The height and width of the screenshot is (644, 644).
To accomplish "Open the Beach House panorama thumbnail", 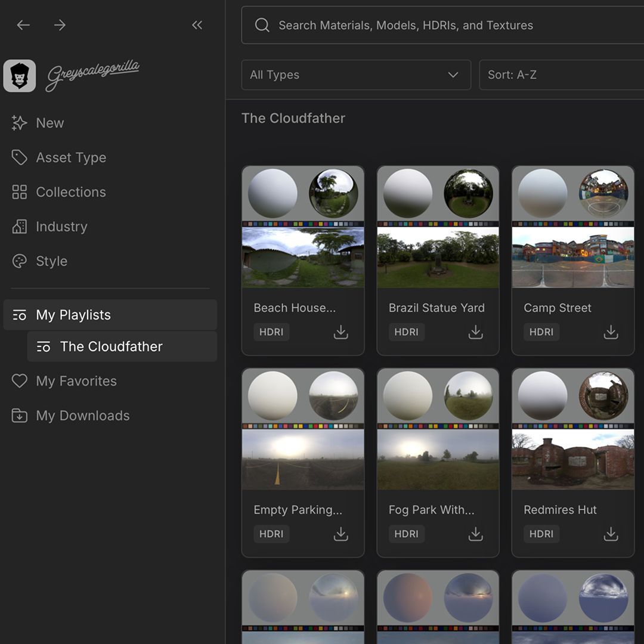I will pyautogui.click(x=303, y=258).
